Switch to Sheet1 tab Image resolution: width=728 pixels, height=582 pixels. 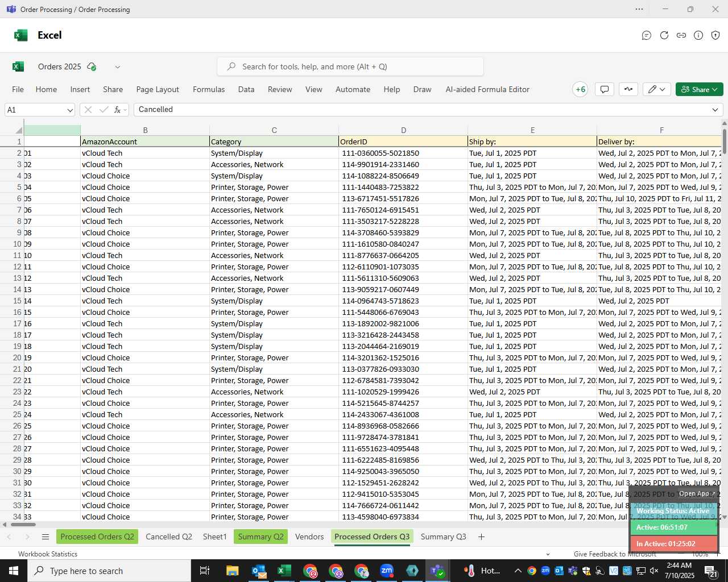[x=215, y=537]
